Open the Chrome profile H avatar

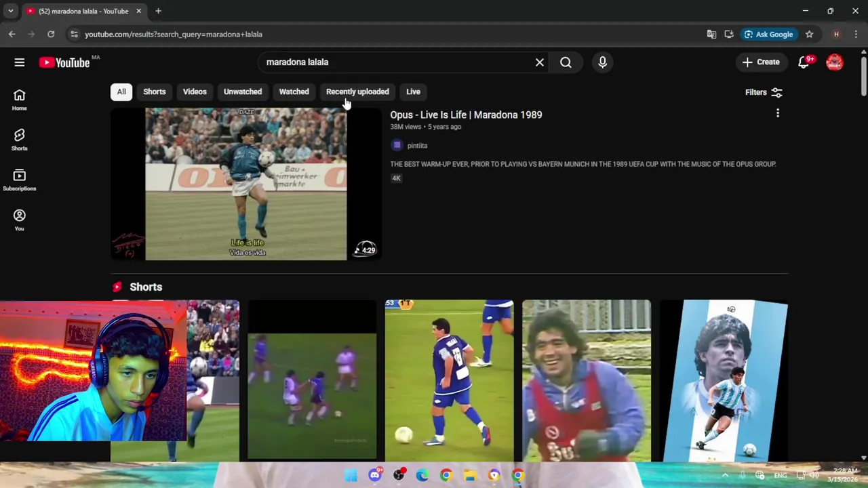coord(836,34)
